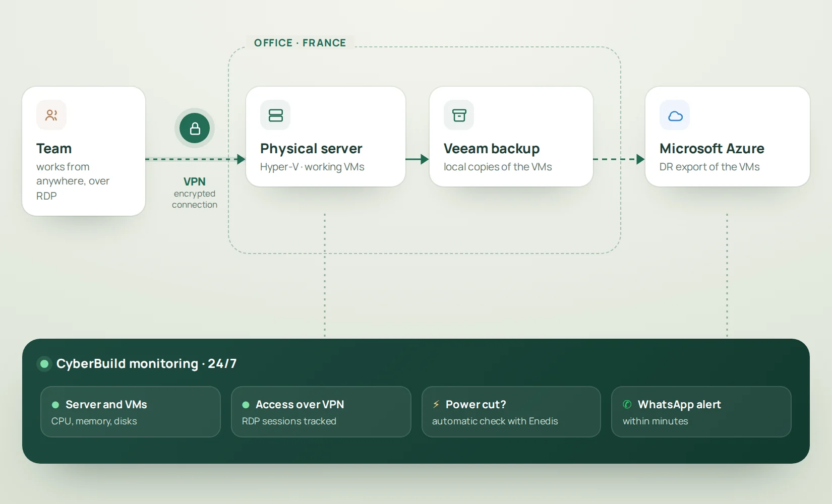
Task: Click the 'encrypted connection' caption
Action: coord(195,199)
